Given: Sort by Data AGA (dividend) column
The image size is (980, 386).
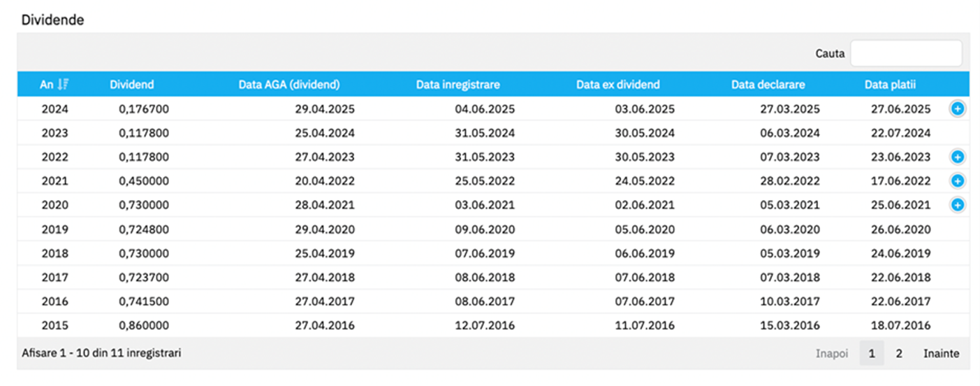Looking at the screenshot, I should coord(289,85).
